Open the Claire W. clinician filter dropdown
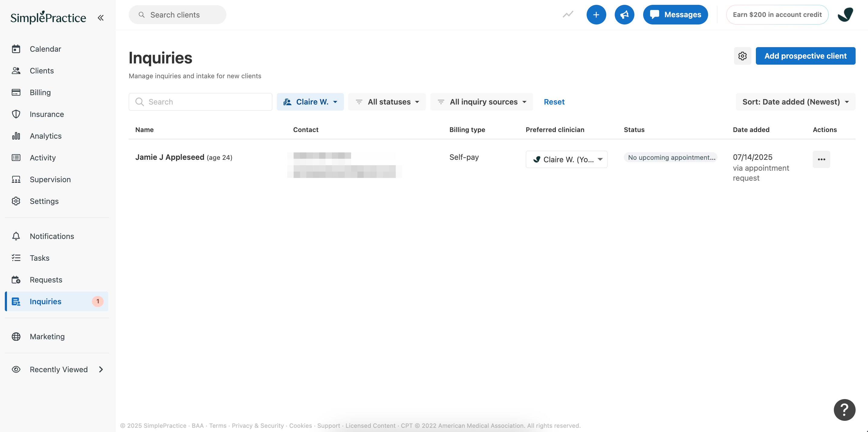Image resolution: width=868 pixels, height=432 pixels. [310, 102]
